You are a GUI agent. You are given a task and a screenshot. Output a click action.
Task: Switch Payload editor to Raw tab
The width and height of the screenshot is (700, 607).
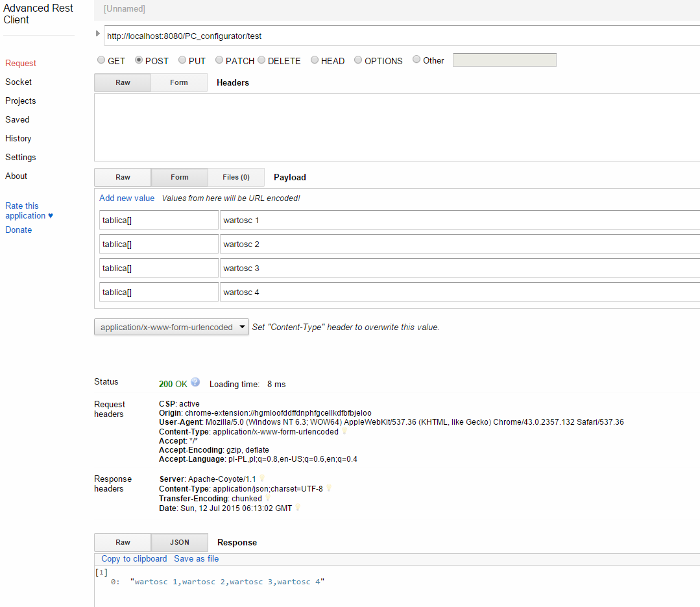[x=123, y=177]
